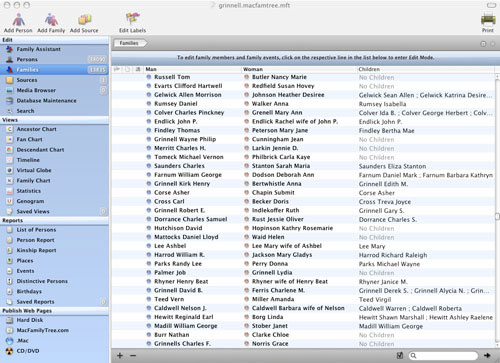
Task: Open the Virtual Globe view
Action: click(54, 170)
